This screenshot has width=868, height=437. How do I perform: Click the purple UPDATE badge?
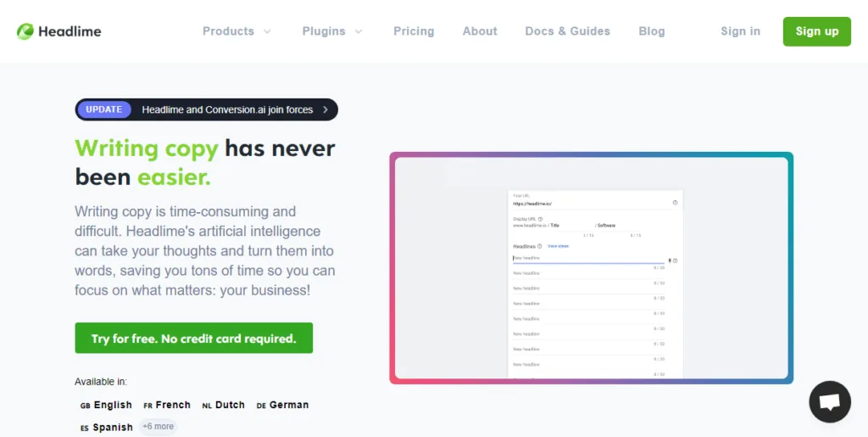104,109
